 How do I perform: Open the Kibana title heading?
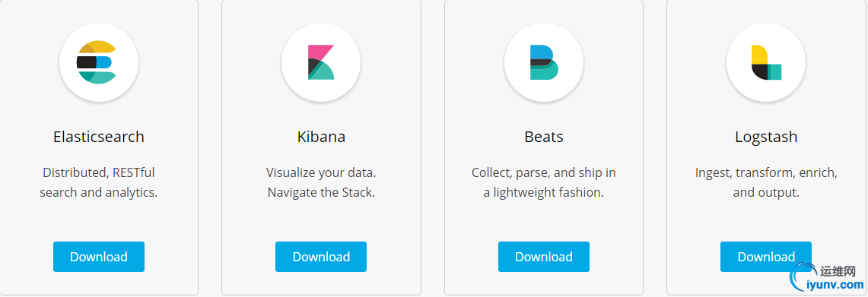321,137
